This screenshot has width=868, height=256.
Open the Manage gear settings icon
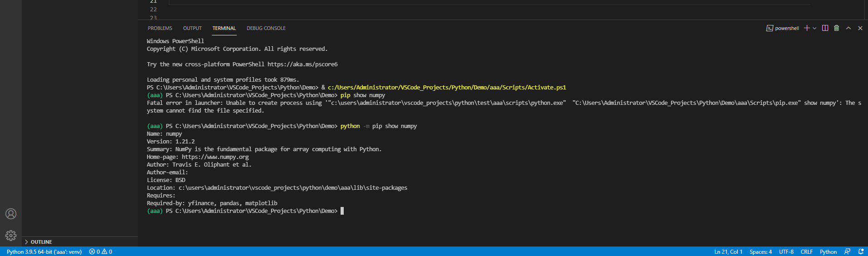11,236
